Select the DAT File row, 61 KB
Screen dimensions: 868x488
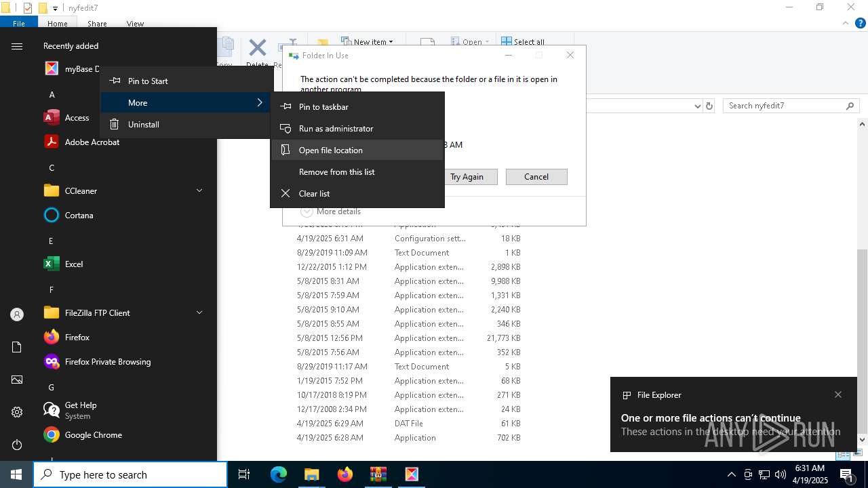(408, 424)
